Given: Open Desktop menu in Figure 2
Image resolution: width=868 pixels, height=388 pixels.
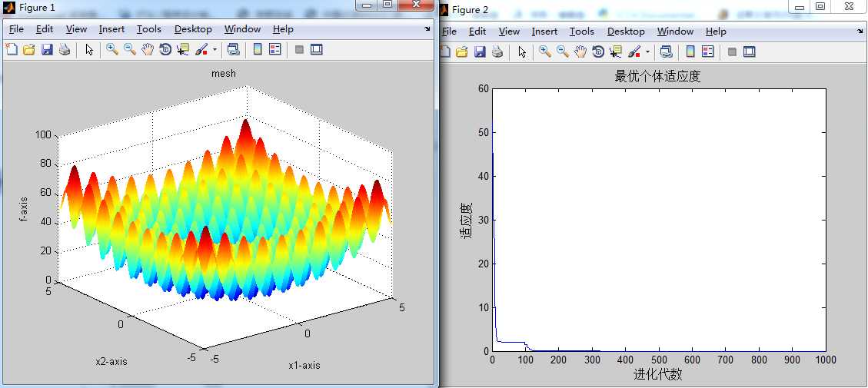Looking at the screenshot, I should (x=626, y=32).
